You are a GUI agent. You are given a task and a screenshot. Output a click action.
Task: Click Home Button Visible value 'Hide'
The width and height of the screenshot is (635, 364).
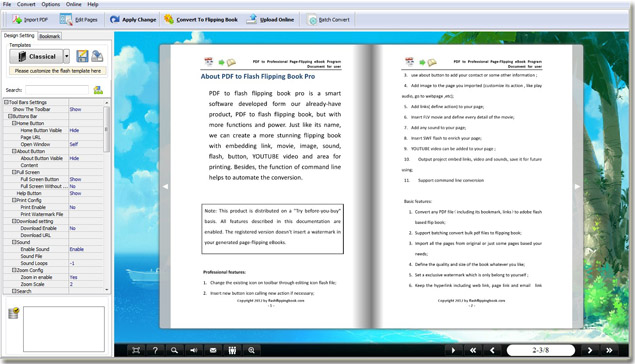coord(74,130)
